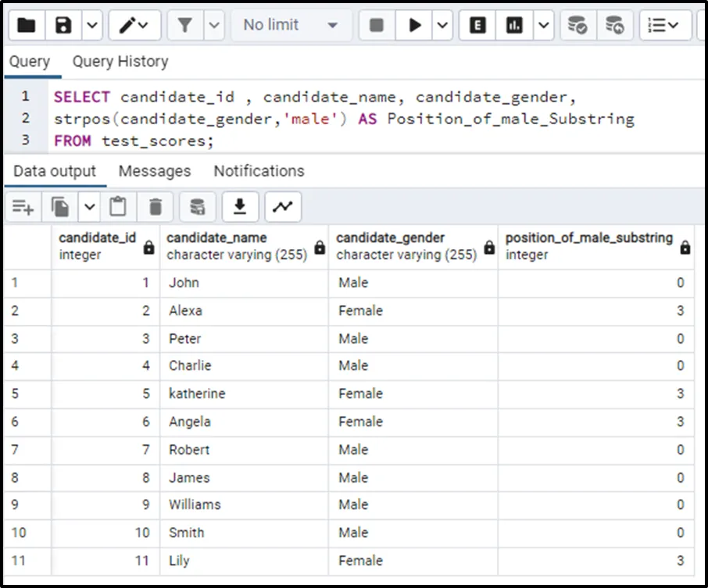Click the Commit transaction database icon
Image resolution: width=708 pixels, height=588 pixels.
click(x=577, y=26)
